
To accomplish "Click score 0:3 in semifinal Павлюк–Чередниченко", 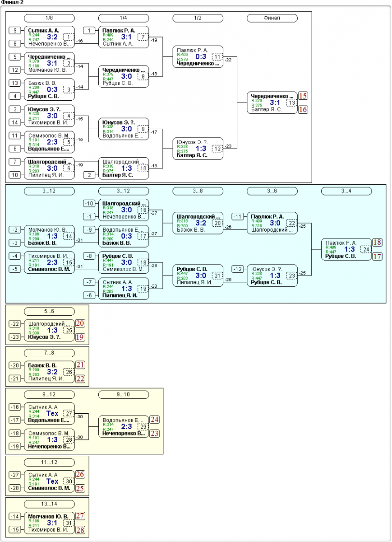I will pos(201,57).
